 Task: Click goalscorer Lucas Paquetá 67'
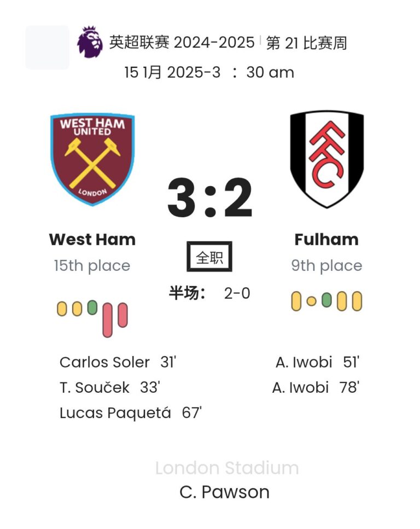click(131, 413)
